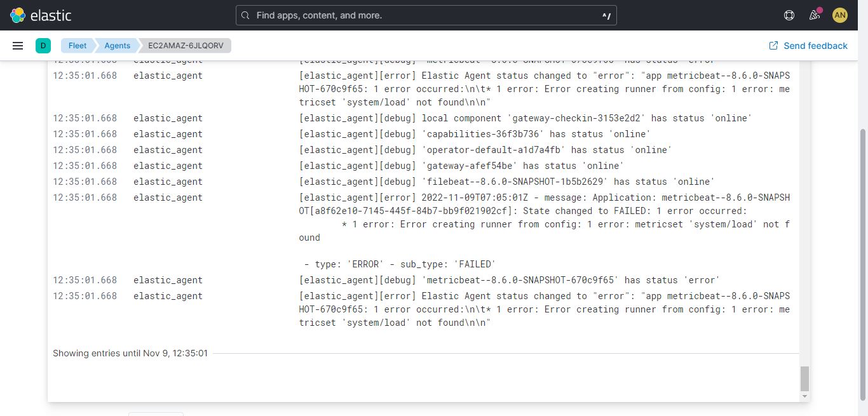This screenshot has height=416, width=868.
Task: Dismiss the pink notification badge dot
Action: [820, 10]
